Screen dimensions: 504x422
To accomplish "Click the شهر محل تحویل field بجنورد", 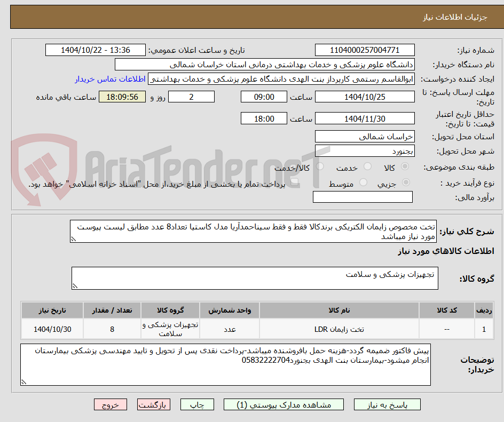I will tap(365, 151).
